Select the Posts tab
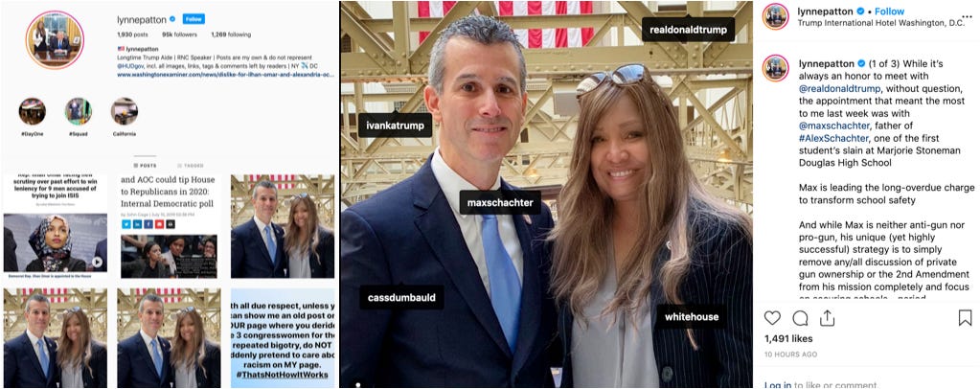Viewport: 980px width, 389px height. pyautogui.click(x=146, y=166)
